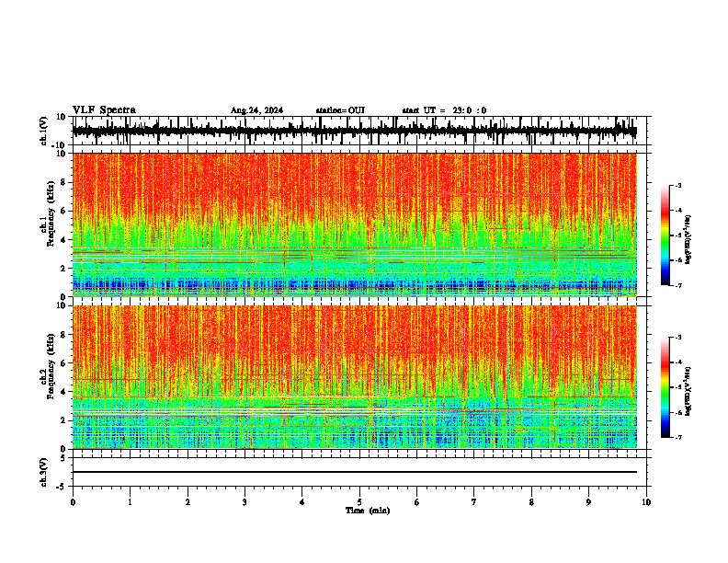Click time axis tick label "0"
The width and height of the screenshot is (728, 563).
(73, 502)
